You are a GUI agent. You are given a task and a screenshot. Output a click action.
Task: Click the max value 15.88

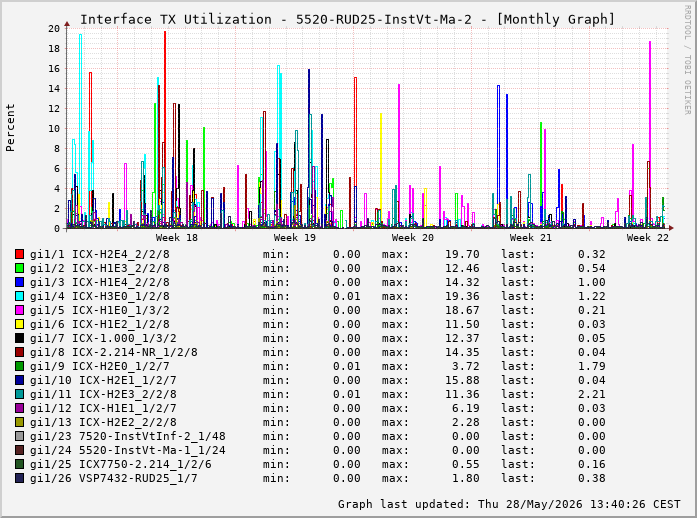coord(462,380)
